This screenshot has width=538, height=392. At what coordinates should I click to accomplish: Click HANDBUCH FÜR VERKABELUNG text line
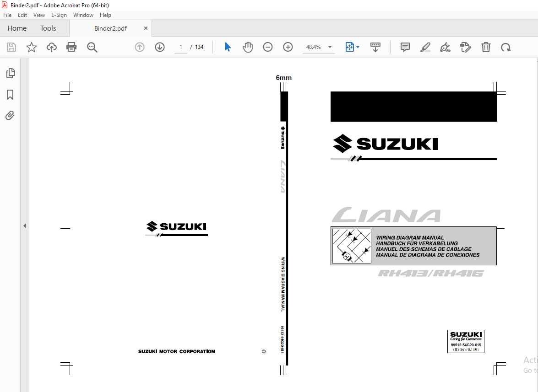[x=417, y=243]
